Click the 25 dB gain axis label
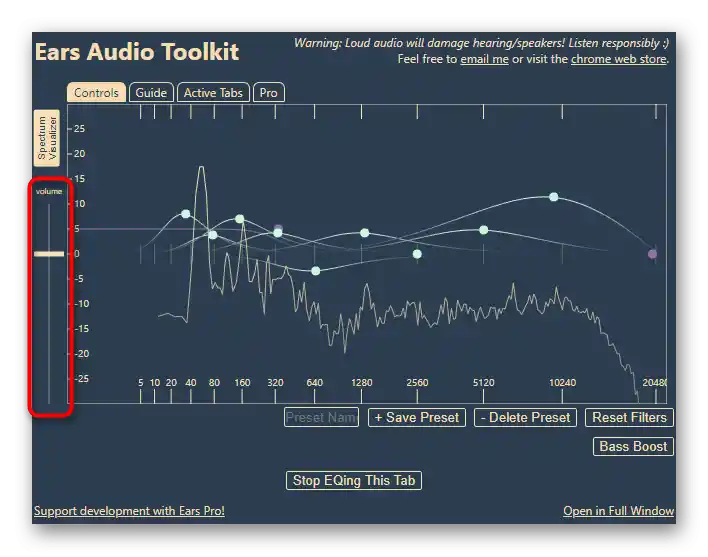The image size is (708, 557). (x=79, y=129)
